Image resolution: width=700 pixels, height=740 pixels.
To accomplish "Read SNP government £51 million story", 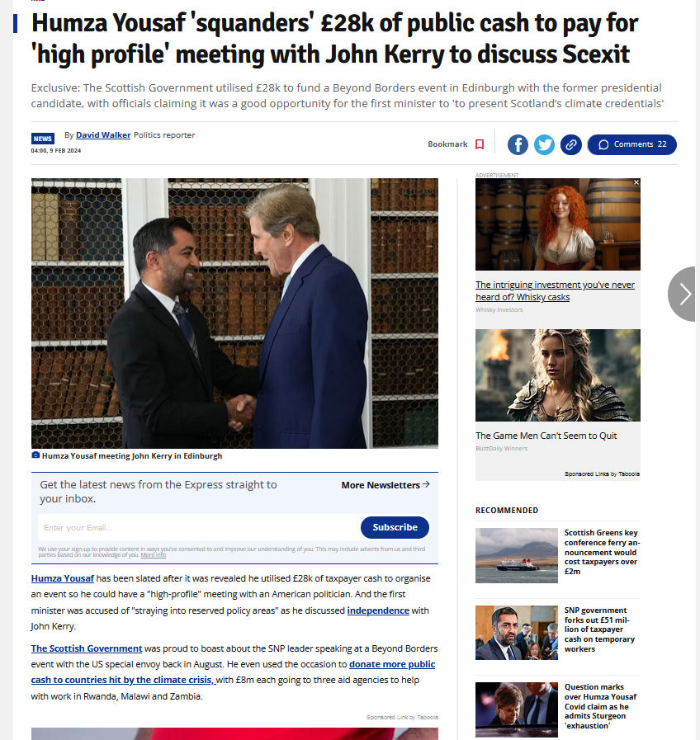I will pyautogui.click(x=599, y=629).
